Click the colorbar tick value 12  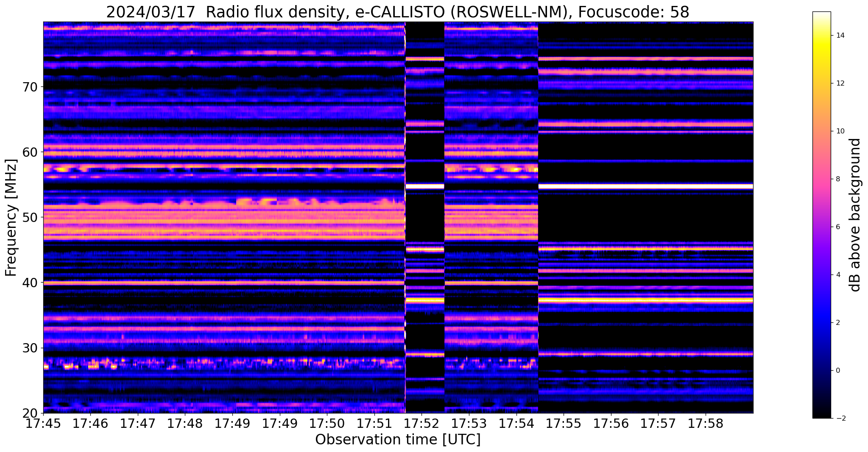[x=839, y=83]
